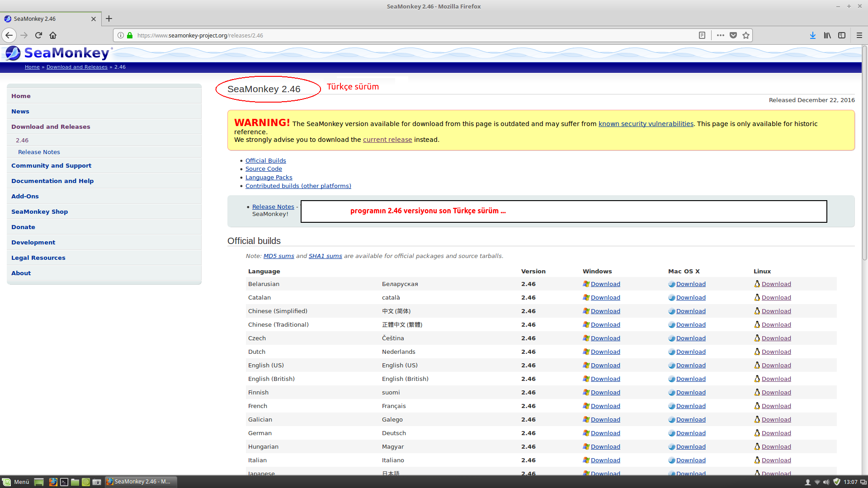The image size is (868, 488).
Task: Bookmark this page with star icon
Action: 746,35
